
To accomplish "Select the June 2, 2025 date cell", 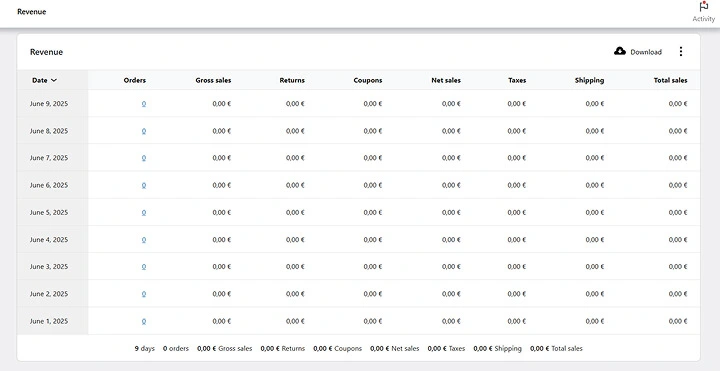I will [52, 293].
